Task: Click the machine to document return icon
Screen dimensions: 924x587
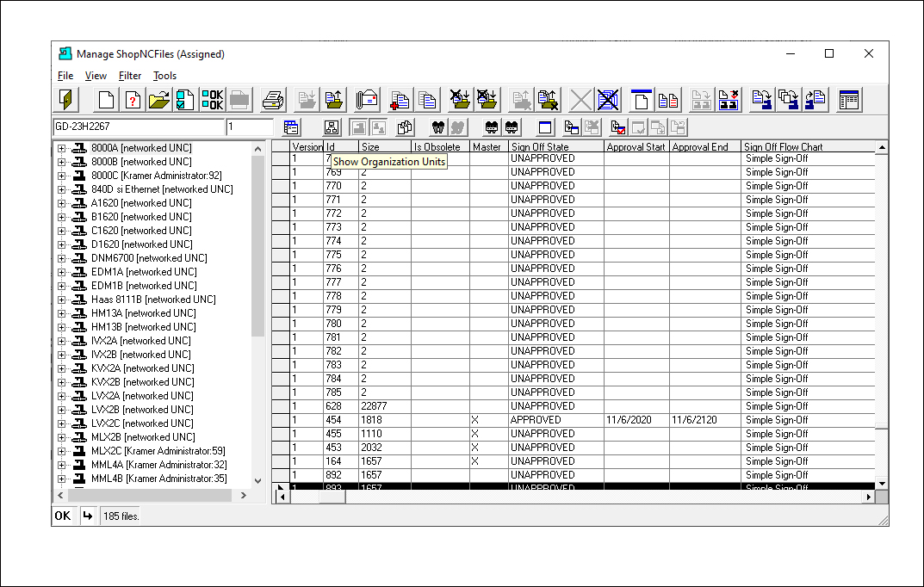Action: pyautogui.click(x=815, y=100)
